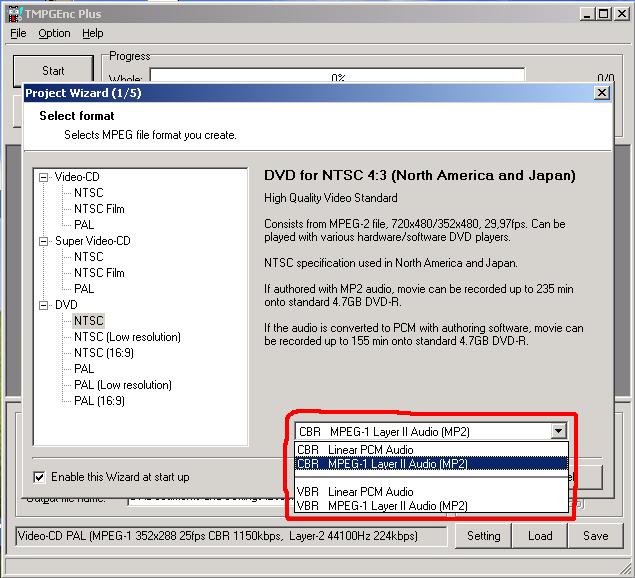The image size is (635, 578).
Task: Select PAL (16:9) under DVD
Action: tap(99, 401)
